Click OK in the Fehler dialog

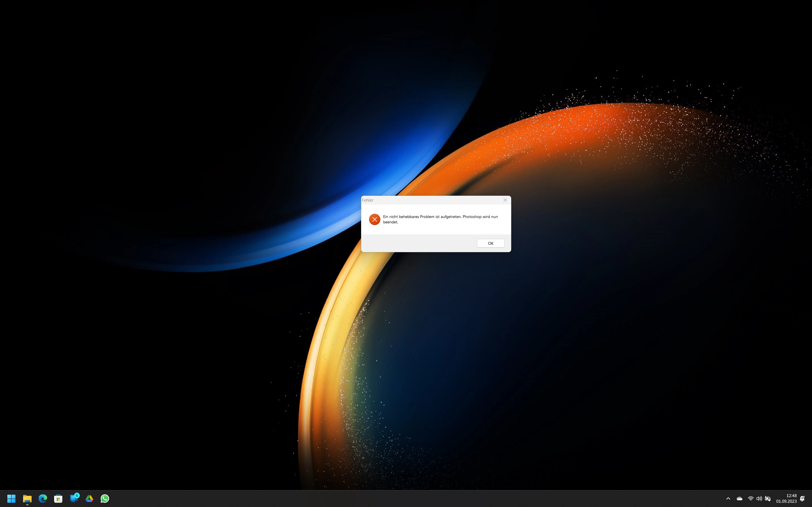491,243
